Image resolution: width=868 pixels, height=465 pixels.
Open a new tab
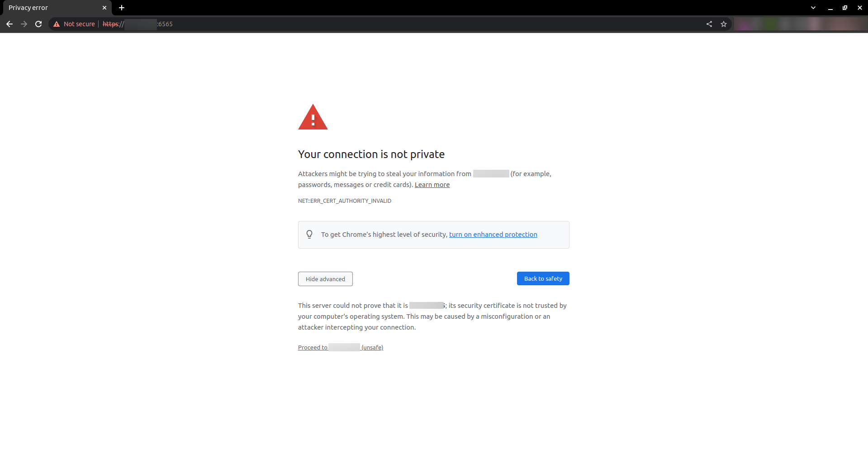pos(122,8)
